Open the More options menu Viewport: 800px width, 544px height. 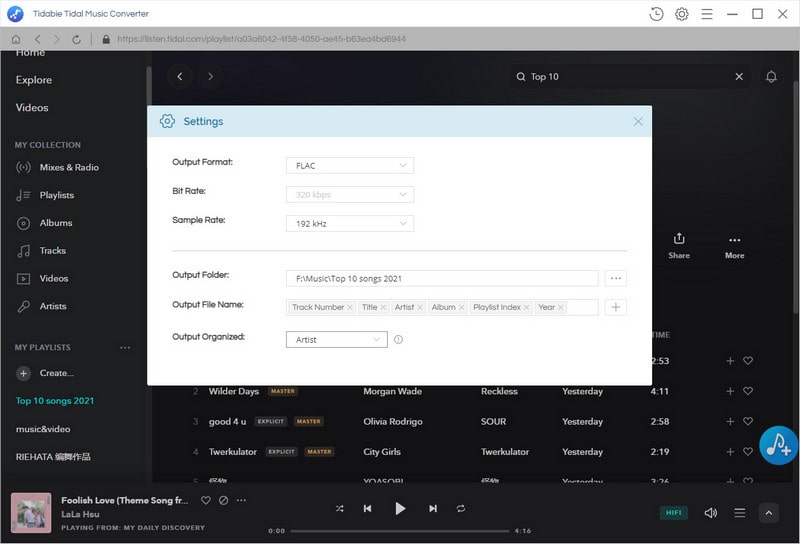[x=735, y=247]
